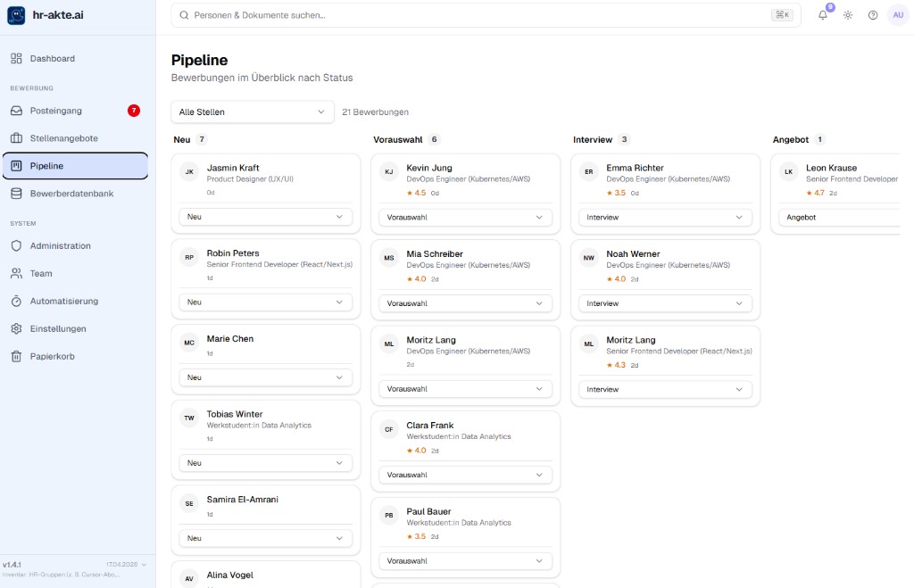Viewport: 914px width, 588px height.
Task: Open status dropdown on Jasmin Kraft card
Action: (x=265, y=217)
